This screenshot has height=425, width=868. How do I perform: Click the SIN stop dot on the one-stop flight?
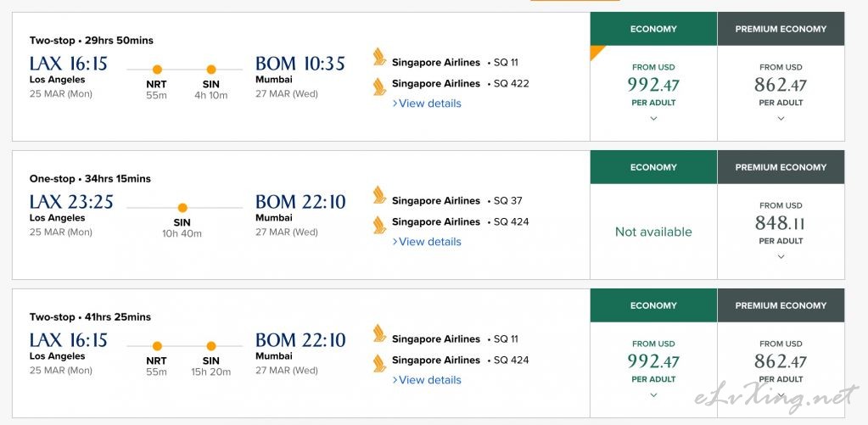(x=182, y=208)
